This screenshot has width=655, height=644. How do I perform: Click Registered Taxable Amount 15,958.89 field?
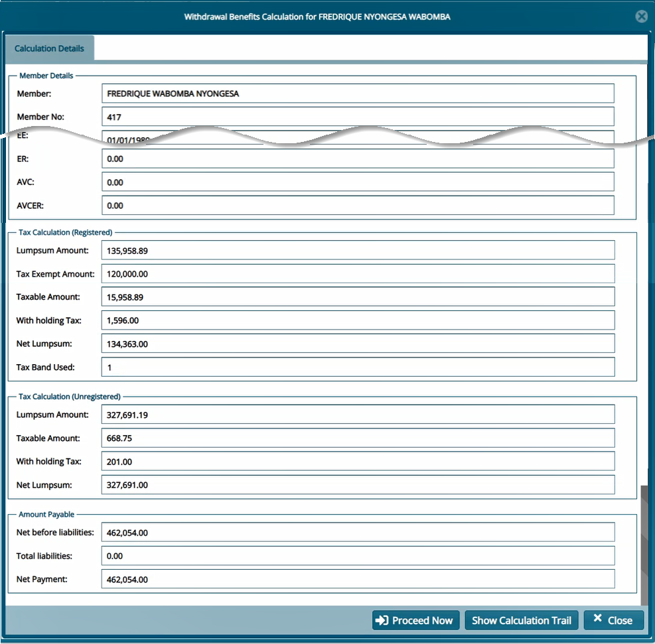(x=358, y=296)
